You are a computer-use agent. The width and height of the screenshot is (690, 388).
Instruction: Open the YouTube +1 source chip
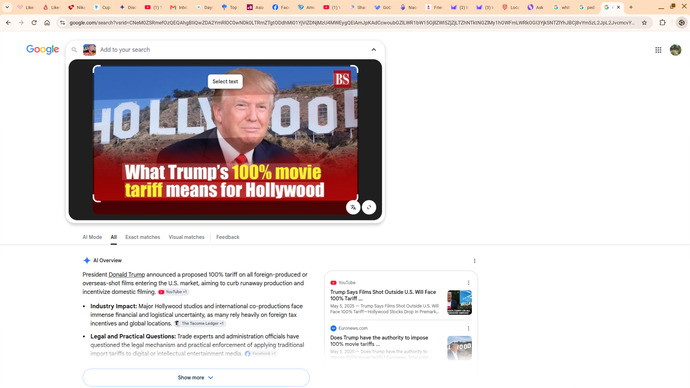coord(173,292)
